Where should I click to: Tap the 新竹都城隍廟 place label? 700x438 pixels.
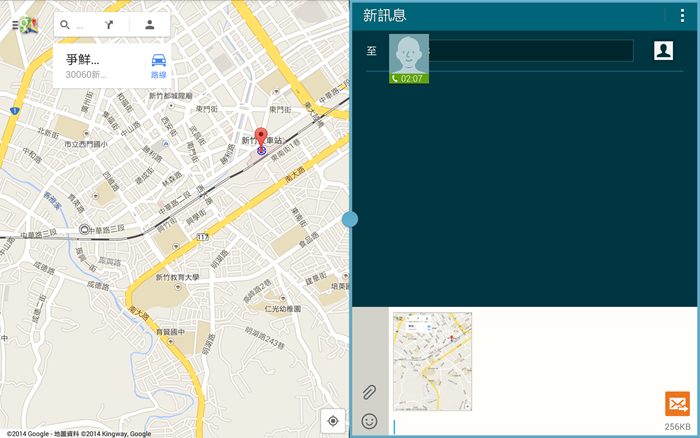pyautogui.click(x=171, y=96)
